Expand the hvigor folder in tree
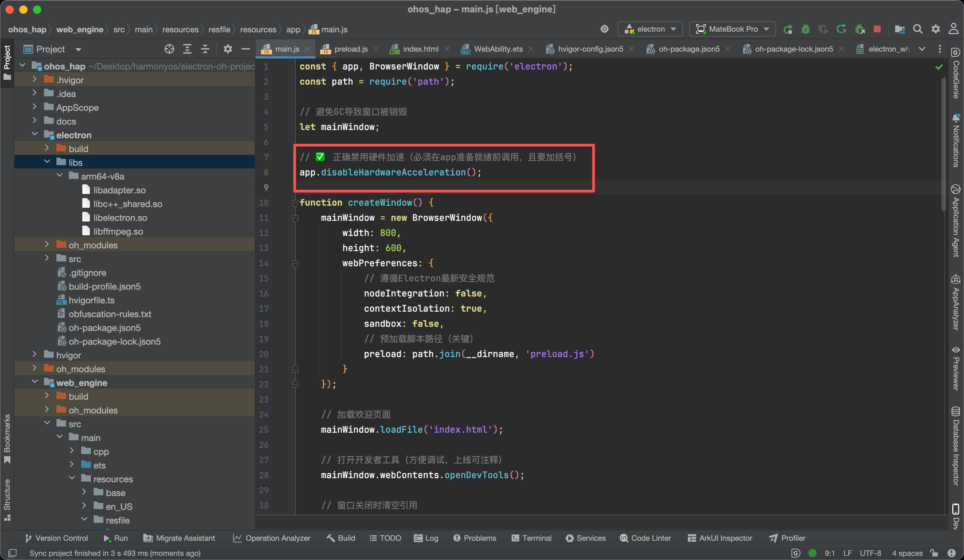 35,355
